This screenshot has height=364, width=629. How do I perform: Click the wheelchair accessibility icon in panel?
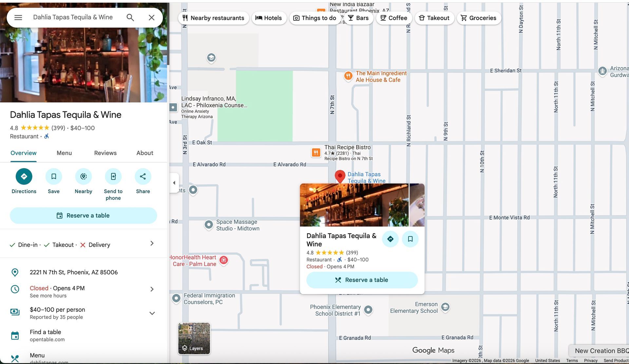click(x=47, y=136)
